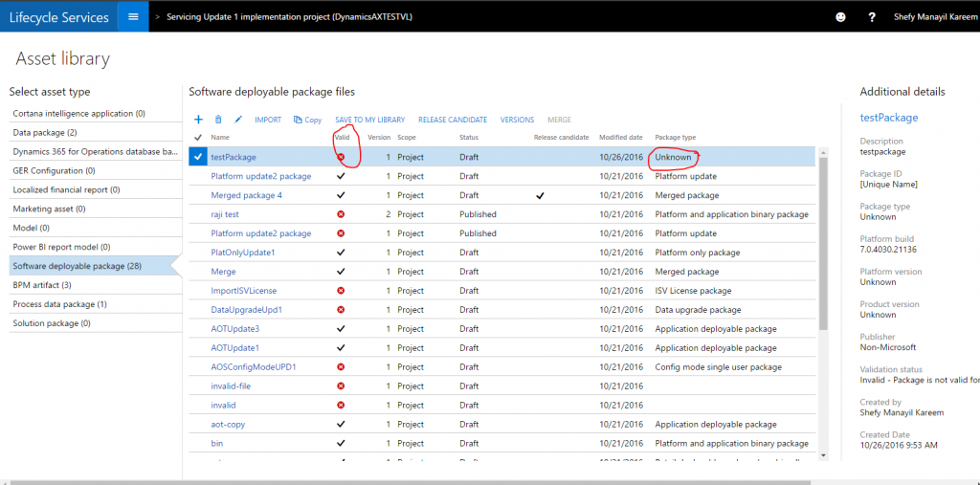This screenshot has width=980, height=485.
Task: Click the trash delete icon
Action: coord(218,120)
